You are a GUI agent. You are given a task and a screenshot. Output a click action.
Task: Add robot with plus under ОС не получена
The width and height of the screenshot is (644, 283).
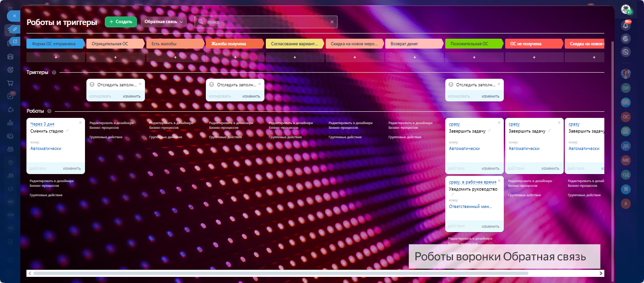534,57
